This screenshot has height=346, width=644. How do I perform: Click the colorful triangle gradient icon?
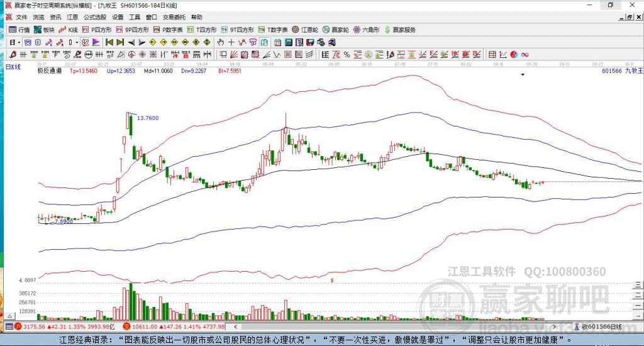96,42
